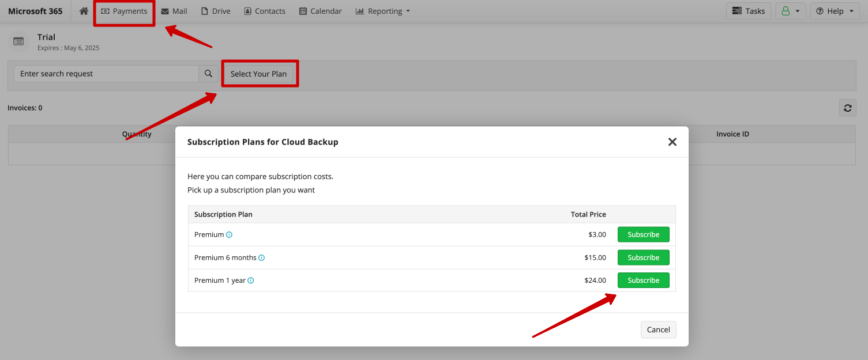Click the Invoice ID column header
This screenshot has height=360, width=868.
[x=732, y=134]
